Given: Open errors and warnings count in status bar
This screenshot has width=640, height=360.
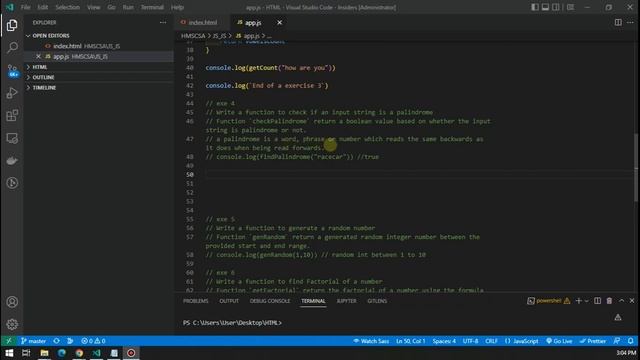Looking at the screenshot, I should [x=93, y=341].
